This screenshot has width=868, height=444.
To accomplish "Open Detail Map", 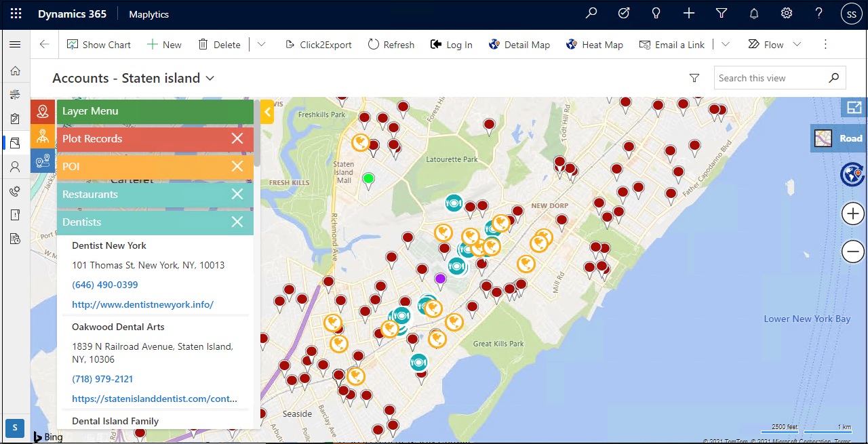I will 519,45.
